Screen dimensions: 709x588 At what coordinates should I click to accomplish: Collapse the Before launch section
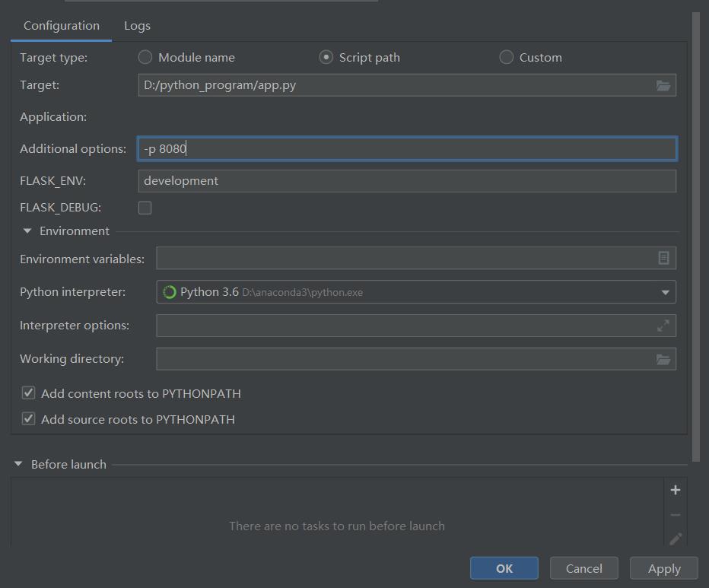click(x=19, y=464)
